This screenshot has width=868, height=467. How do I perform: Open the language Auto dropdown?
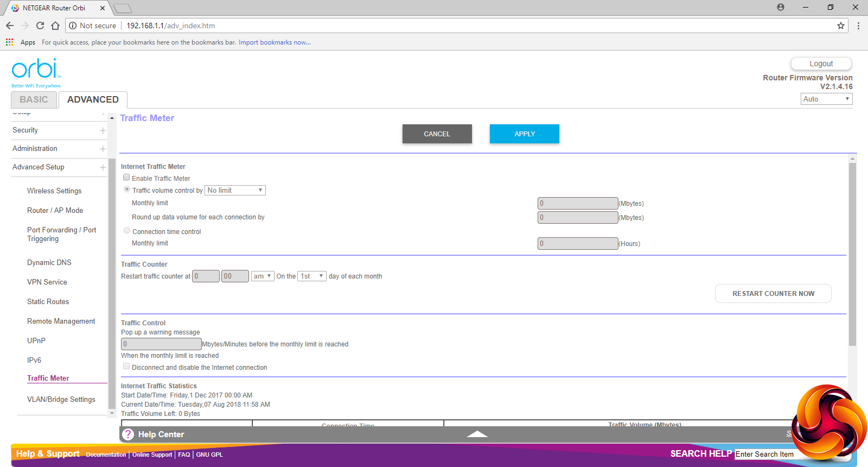[826, 99]
